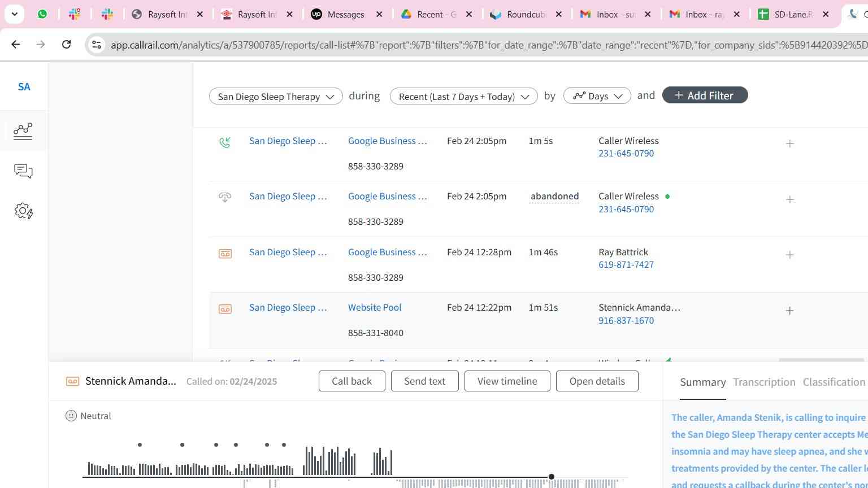Click the 1m 51s call duration
Viewport: 868px width, 488px height.
coord(543,308)
